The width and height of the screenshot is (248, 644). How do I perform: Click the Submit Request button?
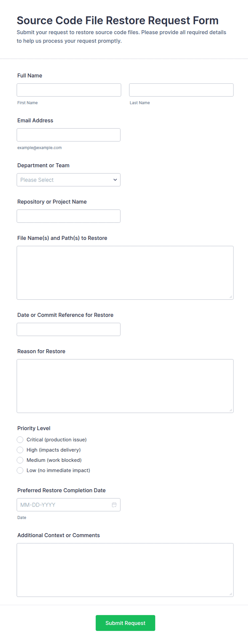coord(125,623)
